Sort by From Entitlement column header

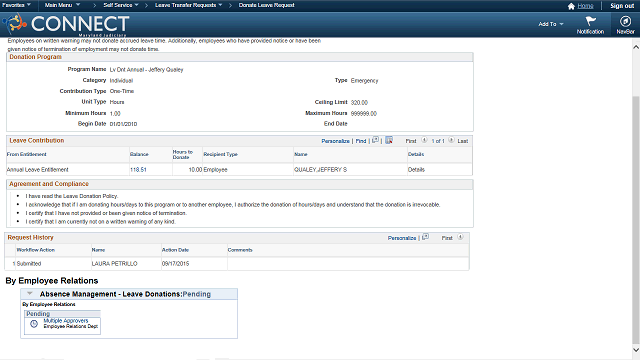click(x=27, y=154)
